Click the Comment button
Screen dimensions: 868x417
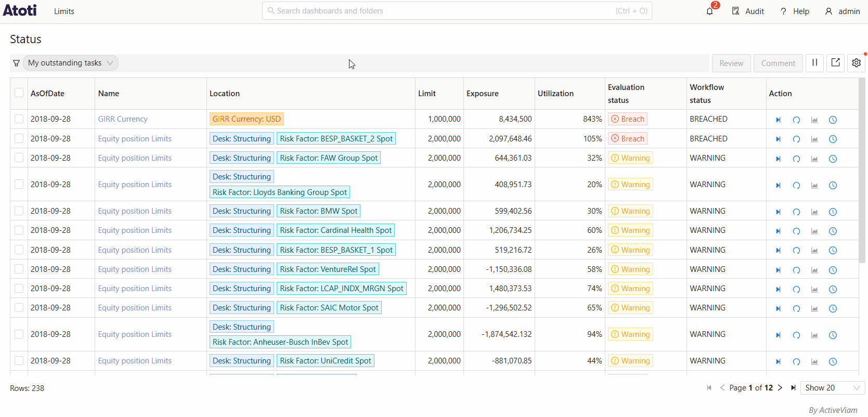(778, 63)
